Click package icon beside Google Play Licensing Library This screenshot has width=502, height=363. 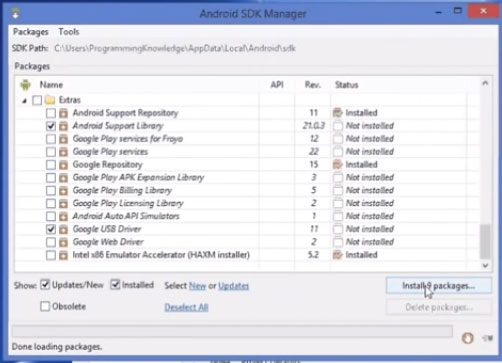pos(63,203)
